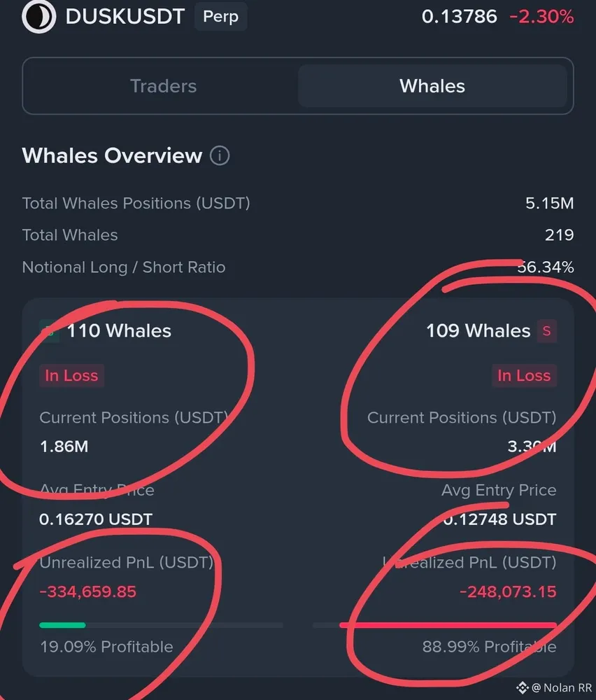Click the -248,073.15 unrealized PnL value
The height and width of the screenshot is (700, 596).
tap(507, 592)
